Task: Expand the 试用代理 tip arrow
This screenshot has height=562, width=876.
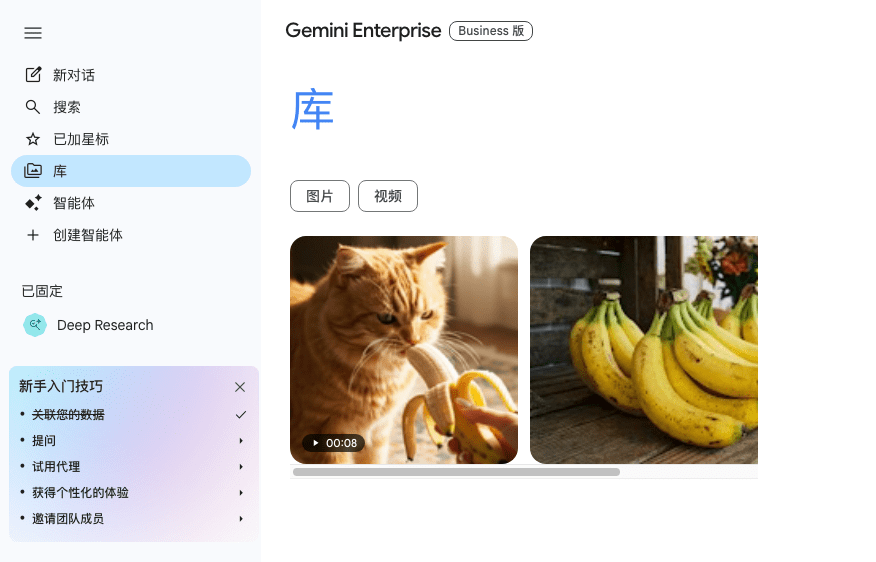Action: click(x=241, y=466)
